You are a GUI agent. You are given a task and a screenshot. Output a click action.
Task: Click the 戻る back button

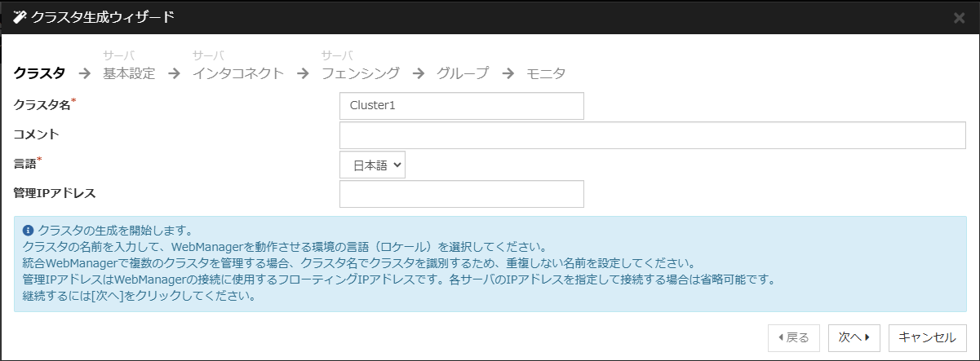[793, 337]
